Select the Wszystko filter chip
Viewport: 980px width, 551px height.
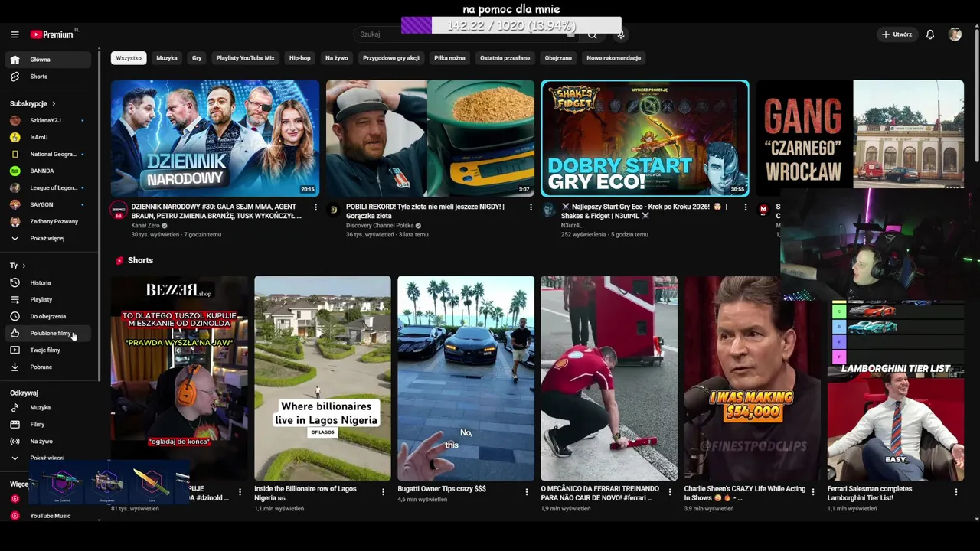(x=129, y=58)
